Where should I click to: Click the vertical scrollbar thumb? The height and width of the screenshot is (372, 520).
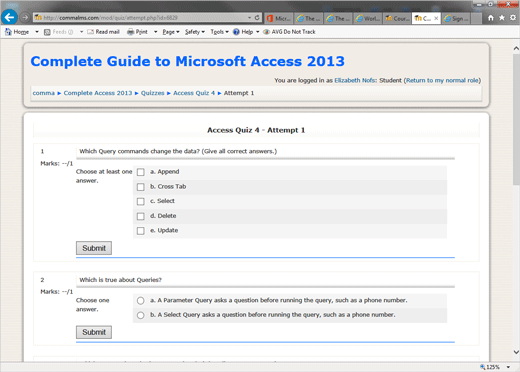pyautogui.click(x=516, y=119)
